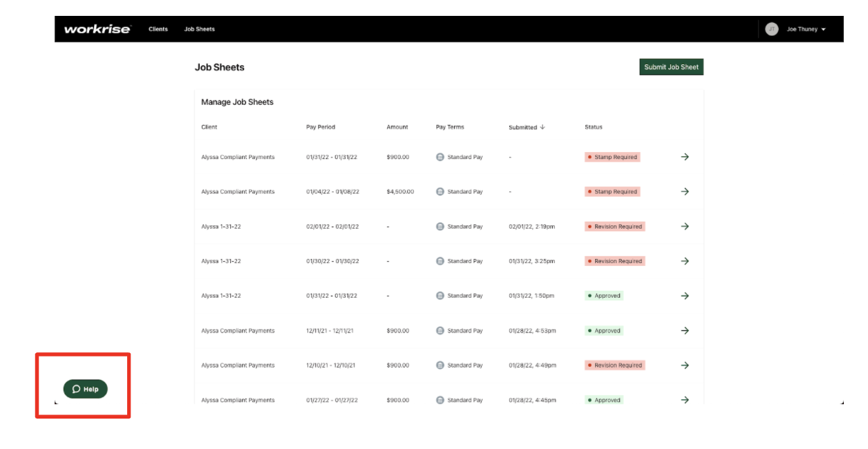Viewport: 868px width, 449px height.
Task: Click the Job Sheets page title
Action: pyautogui.click(x=220, y=67)
